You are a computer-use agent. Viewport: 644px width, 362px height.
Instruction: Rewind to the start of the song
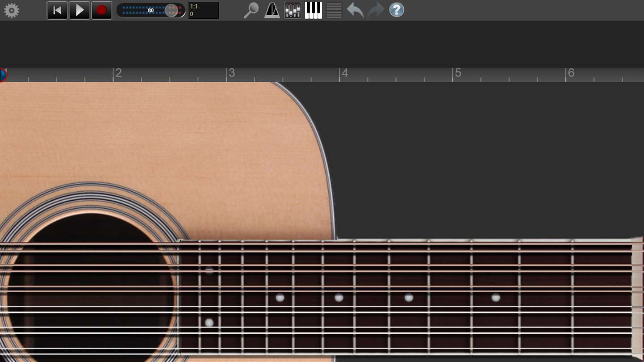(x=57, y=10)
